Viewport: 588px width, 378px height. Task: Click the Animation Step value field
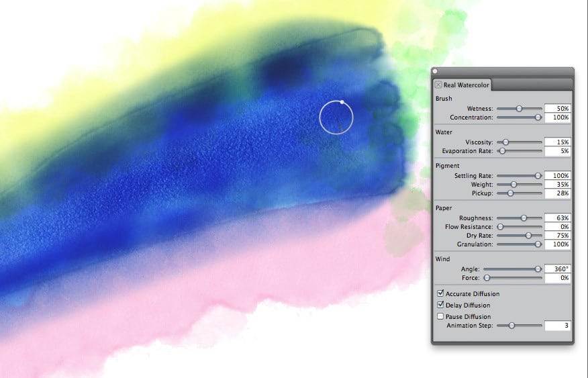coord(558,326)
